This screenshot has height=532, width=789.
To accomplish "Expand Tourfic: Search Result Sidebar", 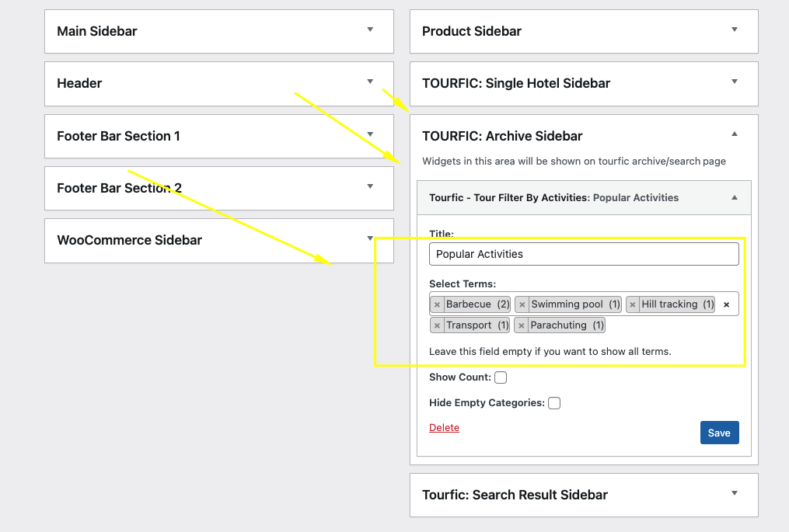I will tap(734, 493).
